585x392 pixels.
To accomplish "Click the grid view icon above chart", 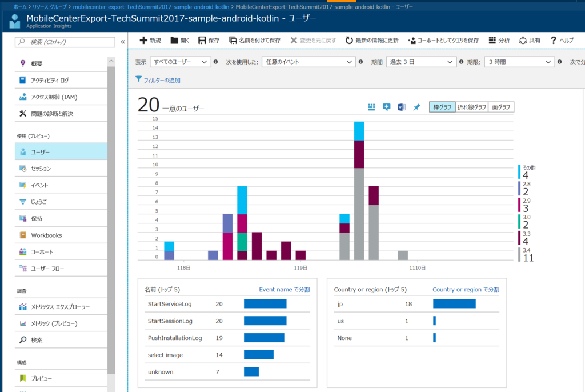I will (371, 107).
